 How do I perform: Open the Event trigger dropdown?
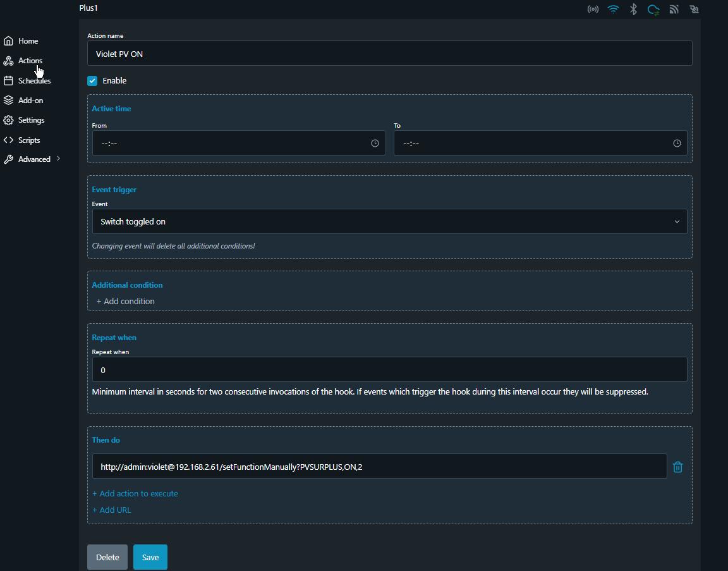(x=389, y=222)
